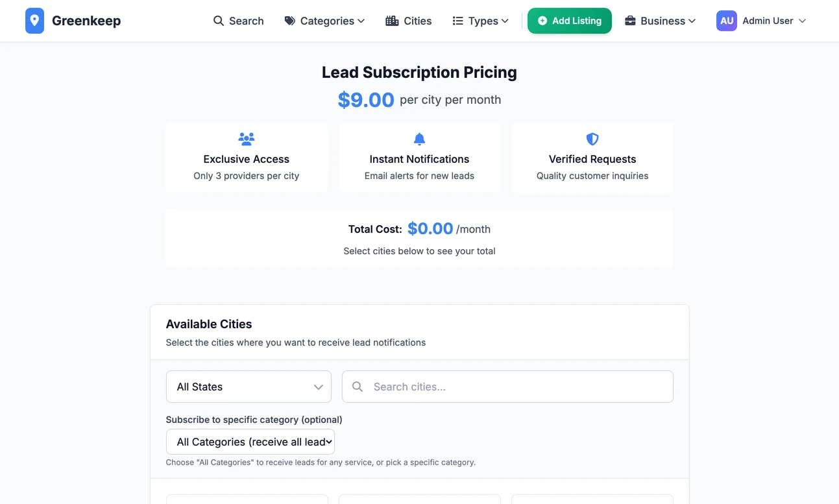Open the All States dropdown
839x504 pixels.
[249, 387]
